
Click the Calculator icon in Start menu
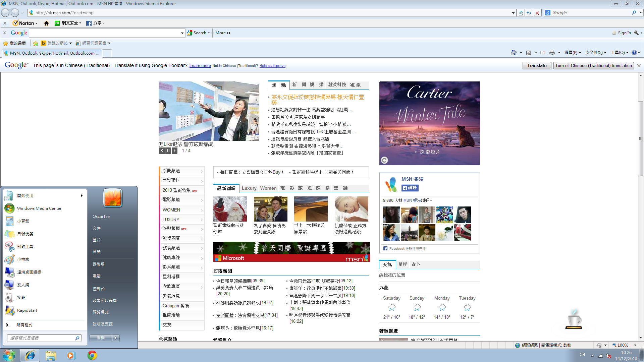click(x=9, y=221)
